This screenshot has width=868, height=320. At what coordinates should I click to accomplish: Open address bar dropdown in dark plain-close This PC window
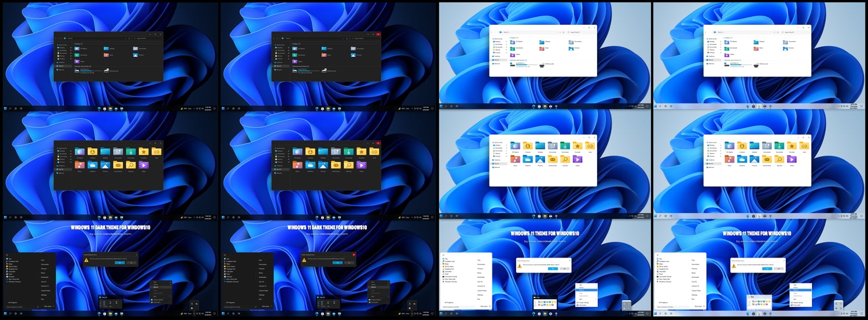(x=126, y=38)
